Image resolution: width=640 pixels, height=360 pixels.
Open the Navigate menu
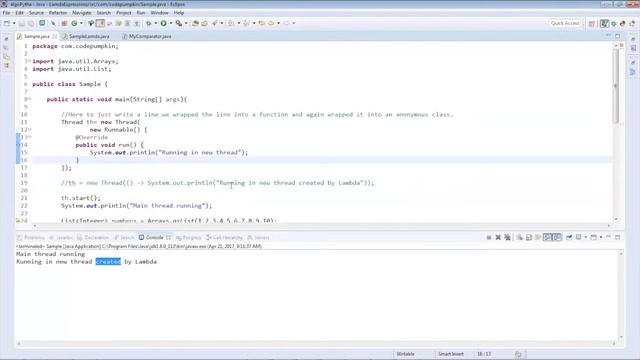pyautogui.click(x=82, y=13)
